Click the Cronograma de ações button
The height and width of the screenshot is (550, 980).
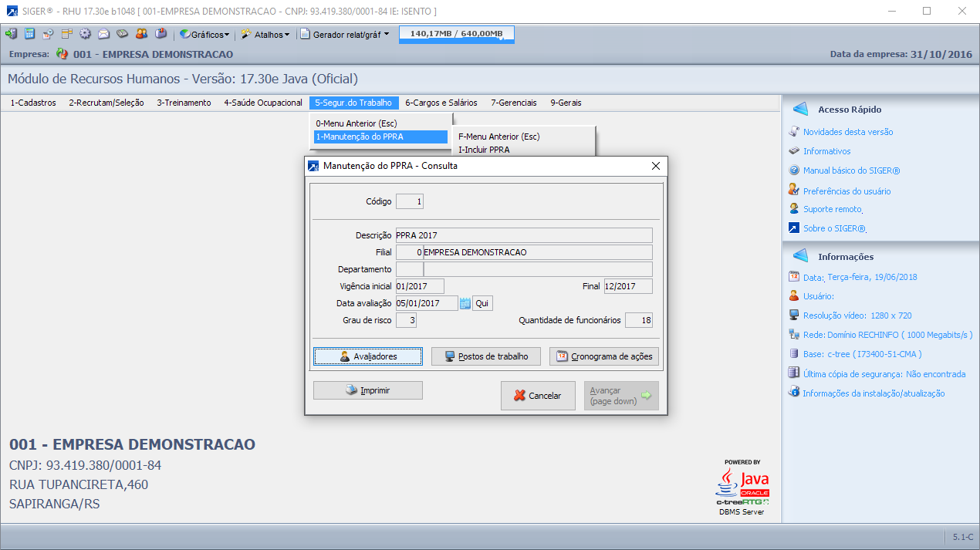tap(604, 356)
